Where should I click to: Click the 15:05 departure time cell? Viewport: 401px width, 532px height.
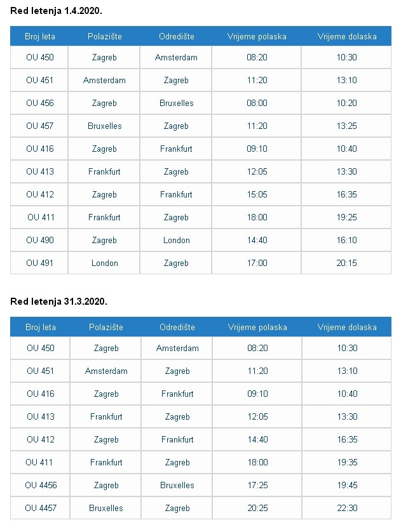pos(257,194)
